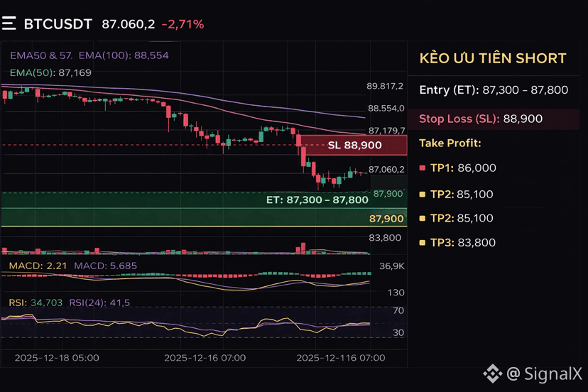
Task: Select the TP1: 86,000 target
Action: pos(463,168)
